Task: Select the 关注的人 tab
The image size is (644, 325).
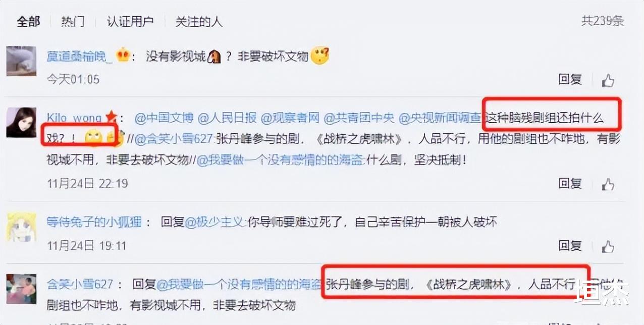Action: (198, 22)
